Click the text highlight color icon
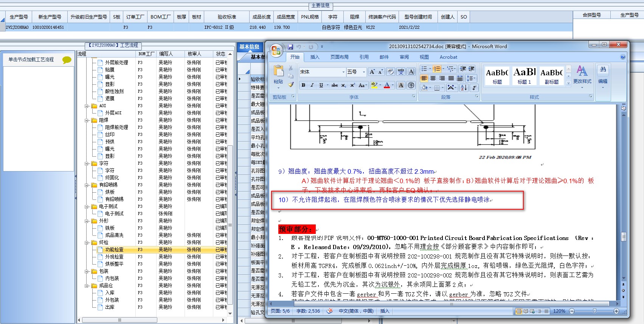Image resolution: width=644 pixels, height=324 pixels. click(x=374, y=85)
